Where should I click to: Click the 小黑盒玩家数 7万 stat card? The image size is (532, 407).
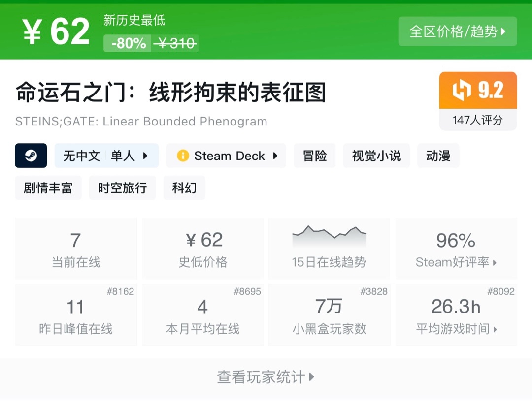[x=329, y=315]
